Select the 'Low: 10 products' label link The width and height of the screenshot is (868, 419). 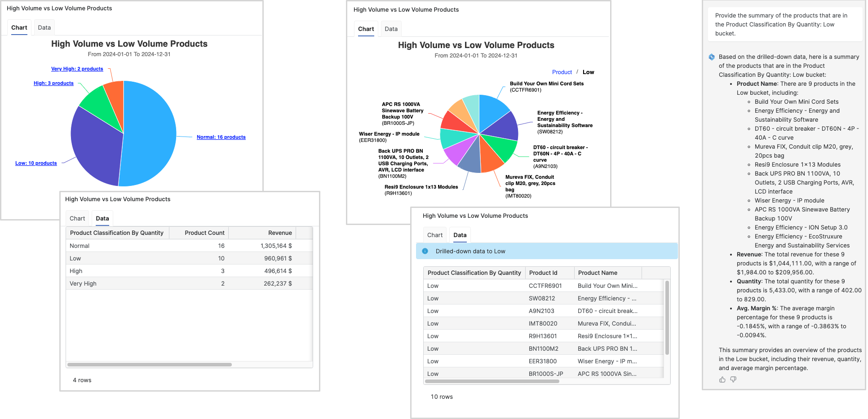(36, 163)
